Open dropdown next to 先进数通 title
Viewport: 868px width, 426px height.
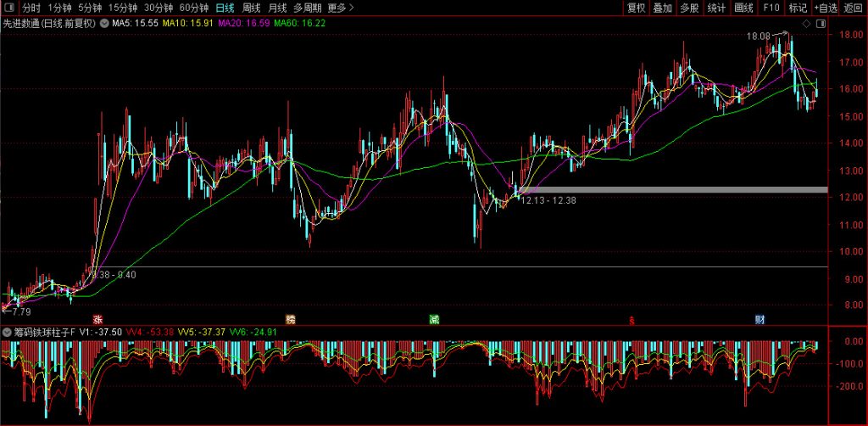click(x=103, y=24)
